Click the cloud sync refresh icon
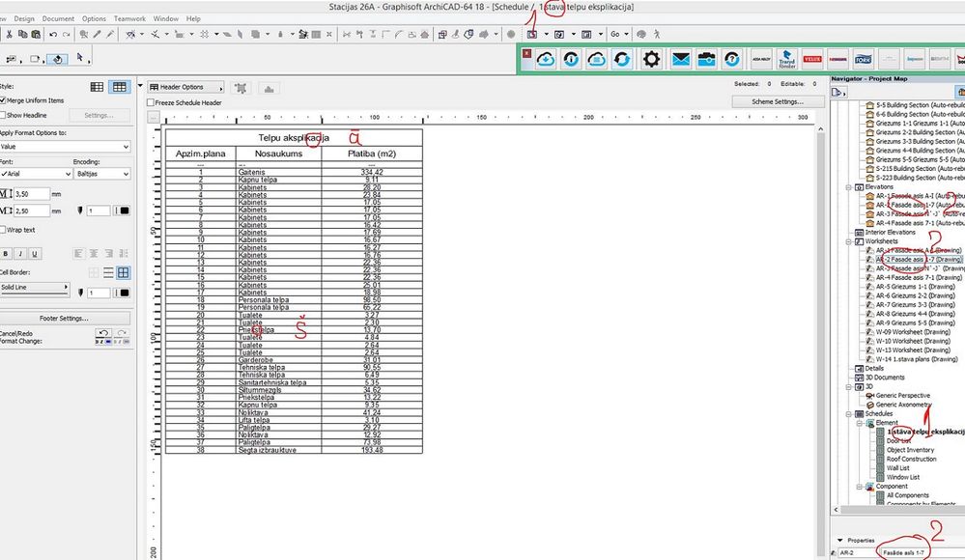The width and height of the screenshot is (965, 560). 622,60
